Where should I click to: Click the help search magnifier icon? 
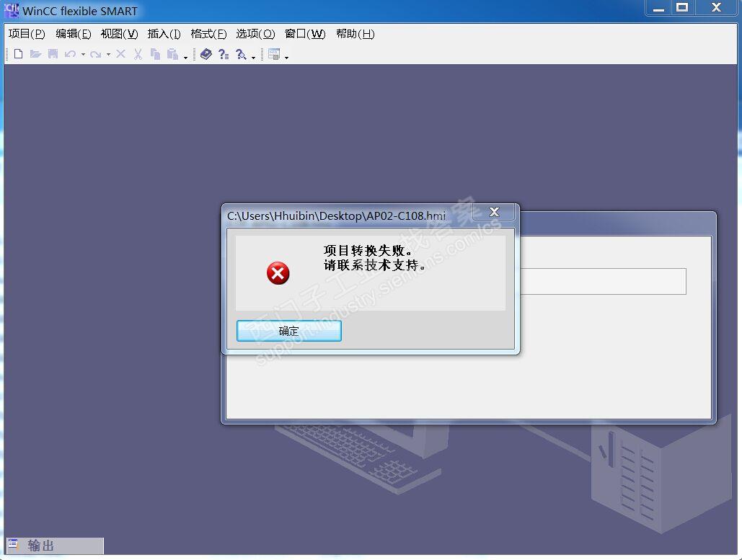241,54
